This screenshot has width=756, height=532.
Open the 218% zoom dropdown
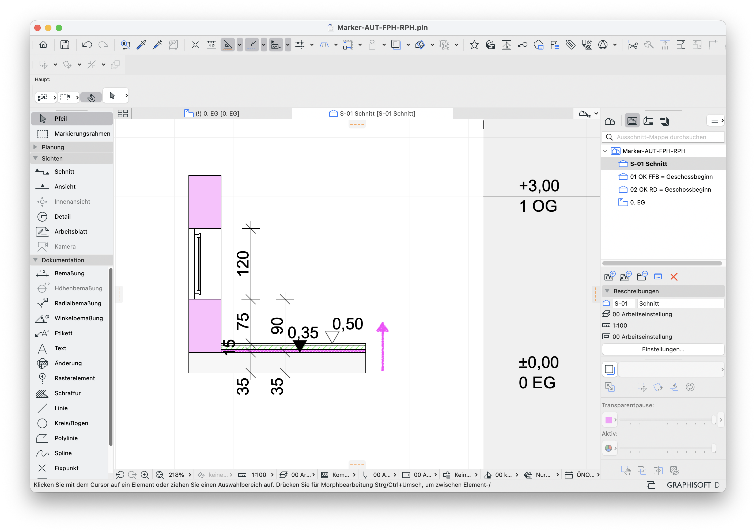(180, 475)
